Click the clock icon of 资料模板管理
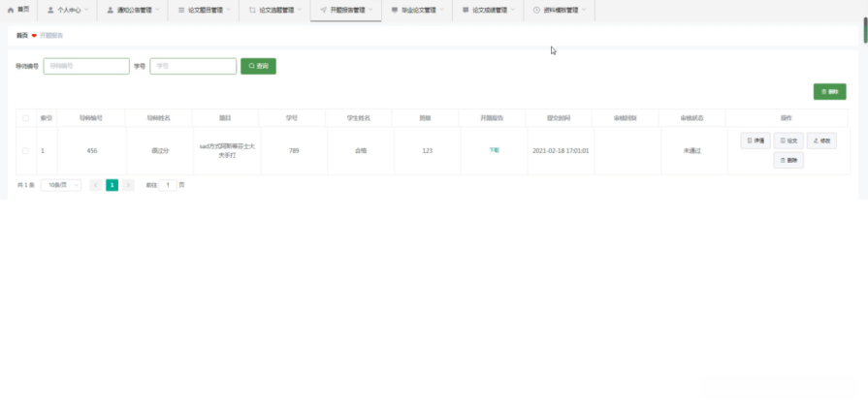 coord(536,10)
